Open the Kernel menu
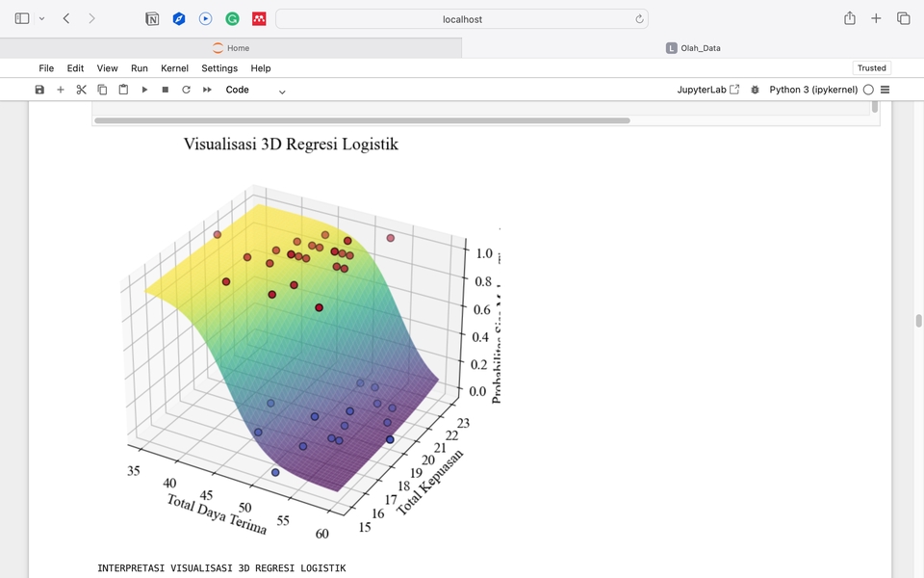 (174, 68)
